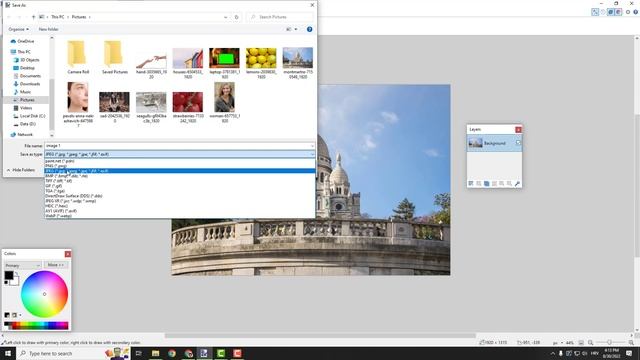
Task: Click This PC in the address path
Action: click(x=58, y=17)
